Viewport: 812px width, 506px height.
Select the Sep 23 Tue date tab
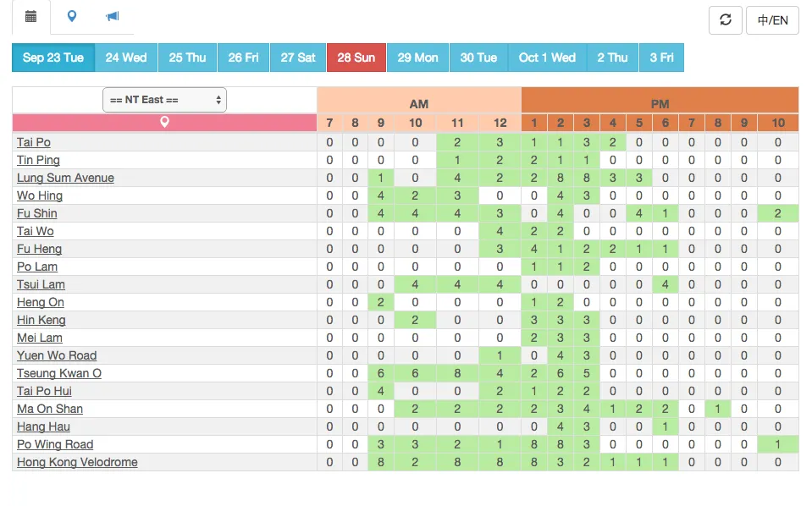point(53,58)
